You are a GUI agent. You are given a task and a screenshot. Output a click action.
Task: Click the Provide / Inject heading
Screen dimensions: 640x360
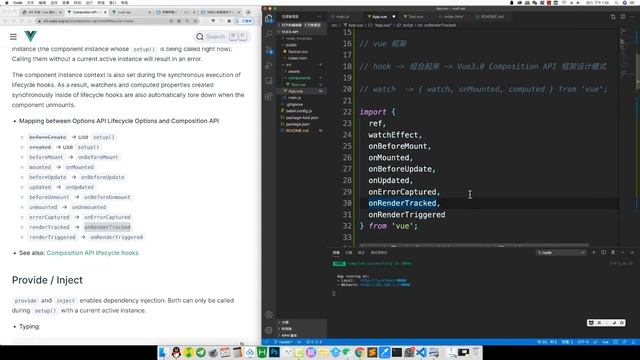click(47, 280)
